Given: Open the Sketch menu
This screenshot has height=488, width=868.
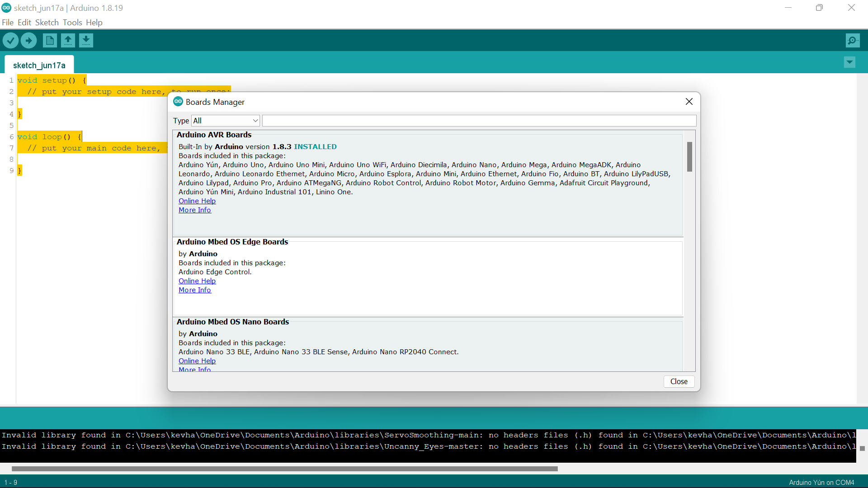Looking at the screenshot, I should coord(47,23).
